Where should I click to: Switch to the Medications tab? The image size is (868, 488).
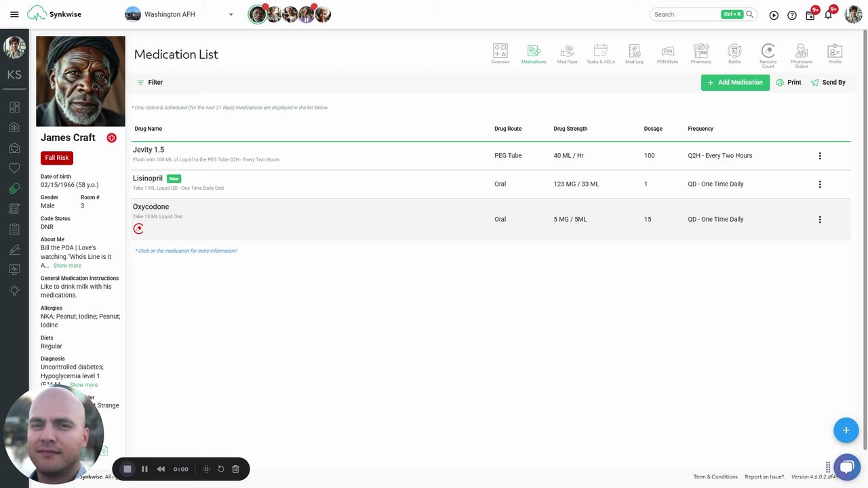point(534,54)
